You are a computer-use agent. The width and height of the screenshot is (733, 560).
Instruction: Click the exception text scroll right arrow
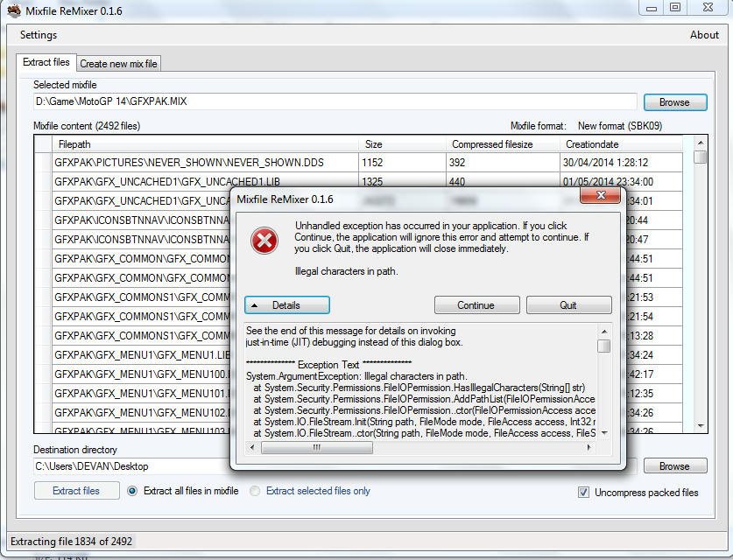(x=591, y=447)
